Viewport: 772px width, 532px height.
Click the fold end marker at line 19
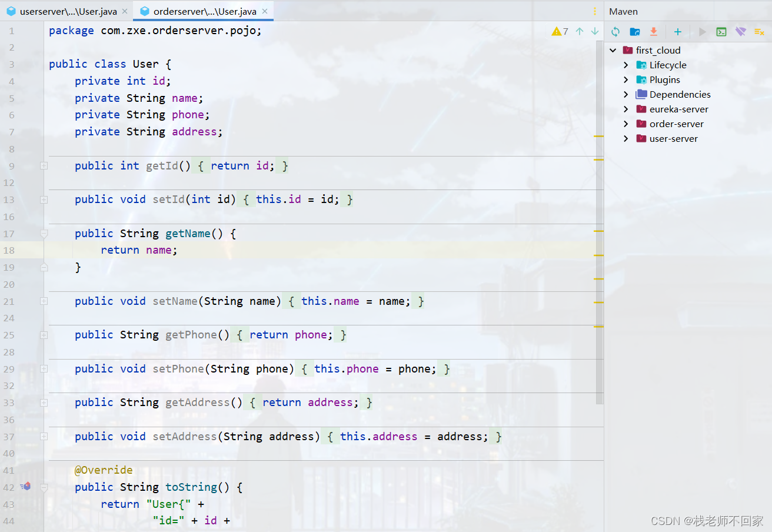tap(44, 267)
